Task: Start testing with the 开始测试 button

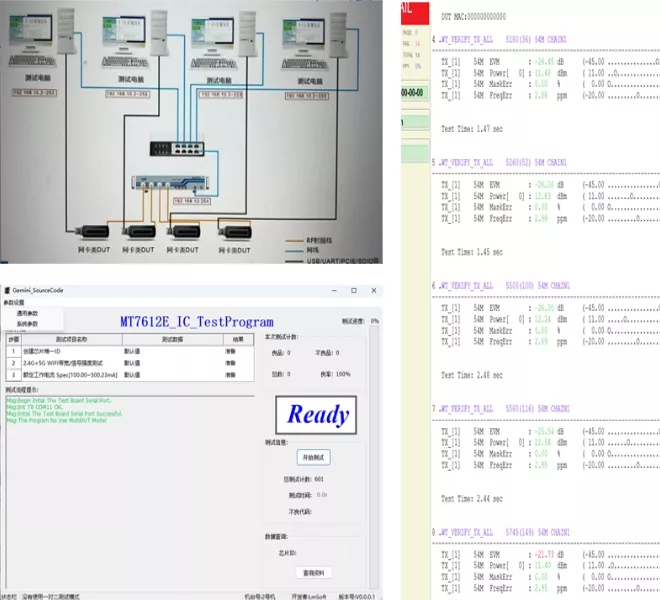Action: tap(314, 457)
